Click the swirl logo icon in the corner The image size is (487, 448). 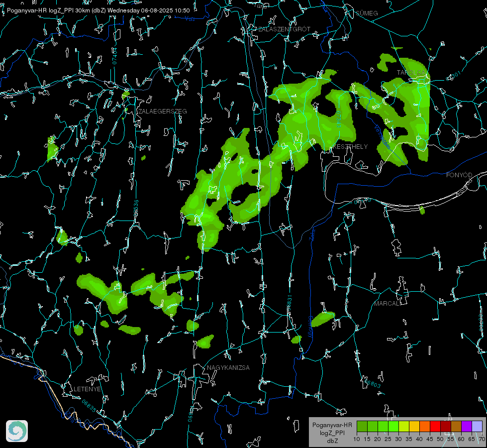click(x=17, y=431)
